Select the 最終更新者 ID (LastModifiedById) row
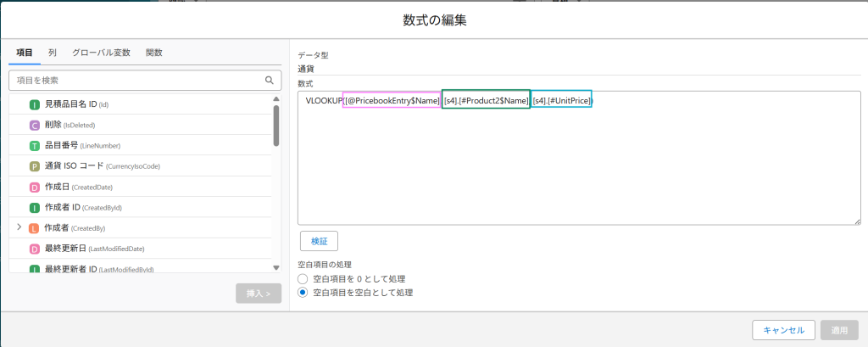This screenshot has width=868, height=347. point(141,268)
